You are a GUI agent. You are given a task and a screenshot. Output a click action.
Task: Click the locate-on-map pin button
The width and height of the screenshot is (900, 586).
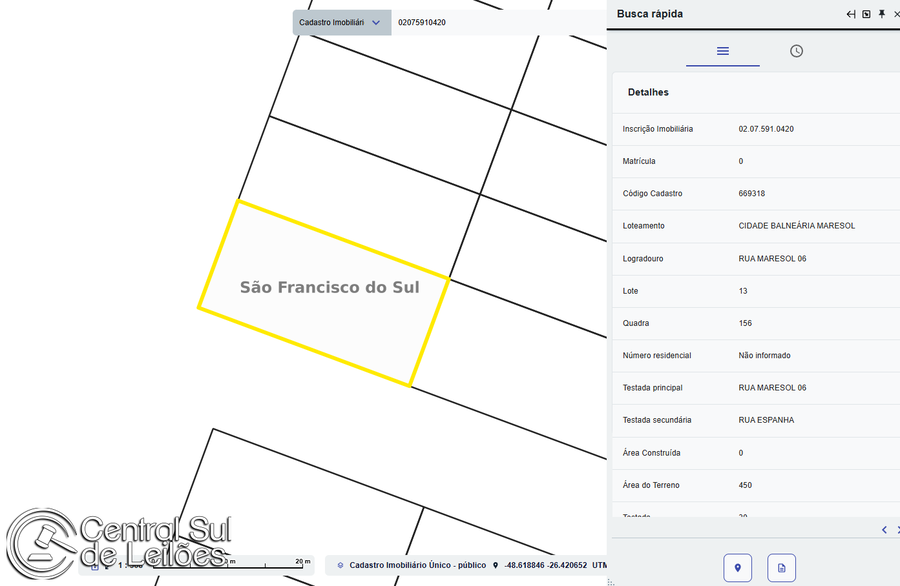(738, 568)
